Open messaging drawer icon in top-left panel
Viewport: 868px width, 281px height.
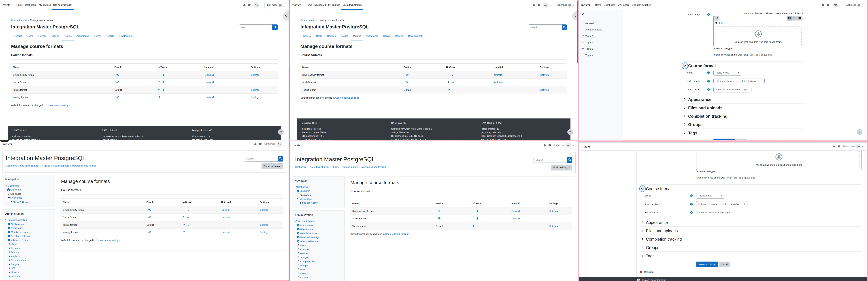click(249, 5)
